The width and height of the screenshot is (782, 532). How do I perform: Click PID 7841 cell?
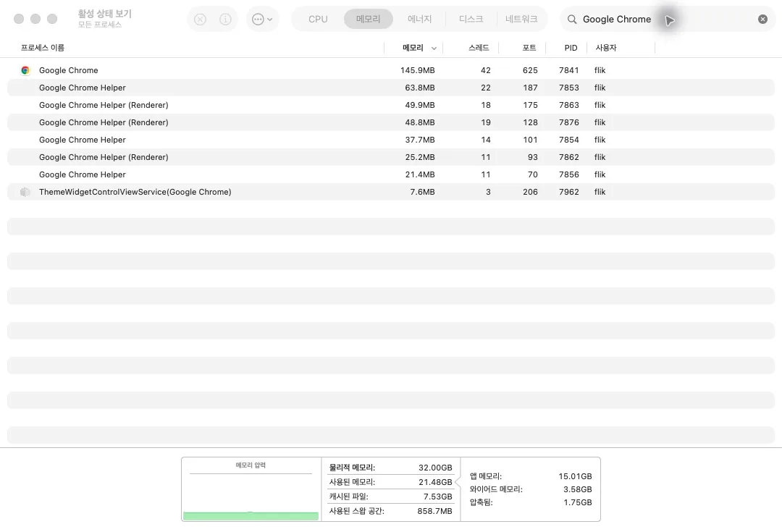click(x=568, y=70)
